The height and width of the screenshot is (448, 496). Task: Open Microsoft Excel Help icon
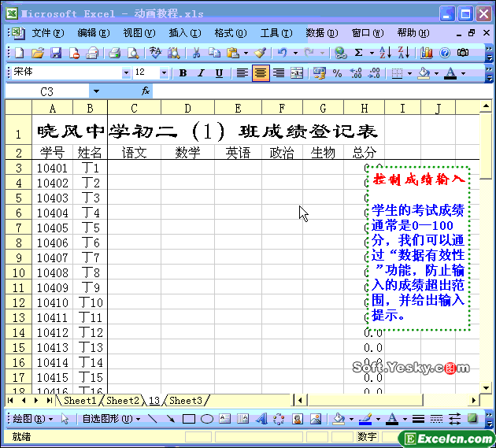(x=445, y=53)
